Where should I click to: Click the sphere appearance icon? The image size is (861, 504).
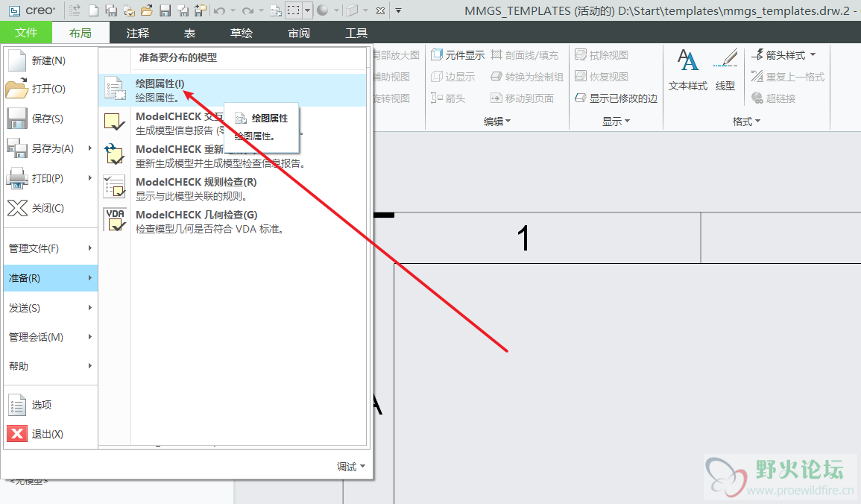click(x=323, y=10)
